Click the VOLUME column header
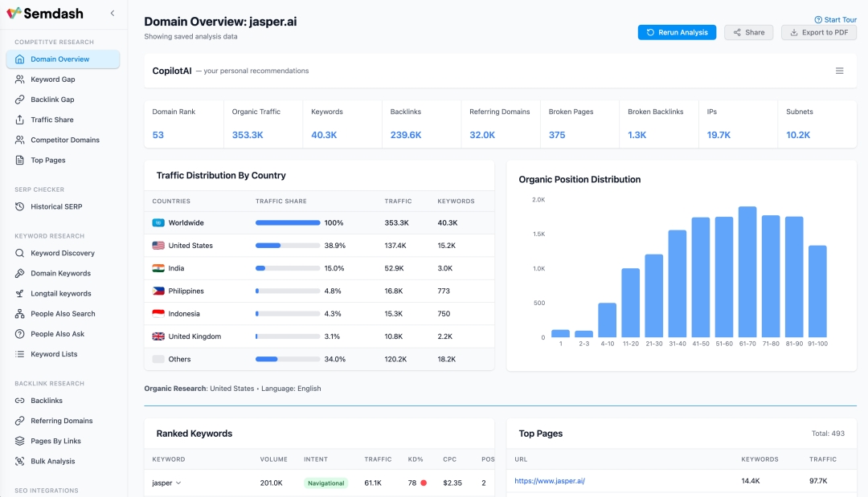This screenshot has width=868, height=497. pos(274,459)
